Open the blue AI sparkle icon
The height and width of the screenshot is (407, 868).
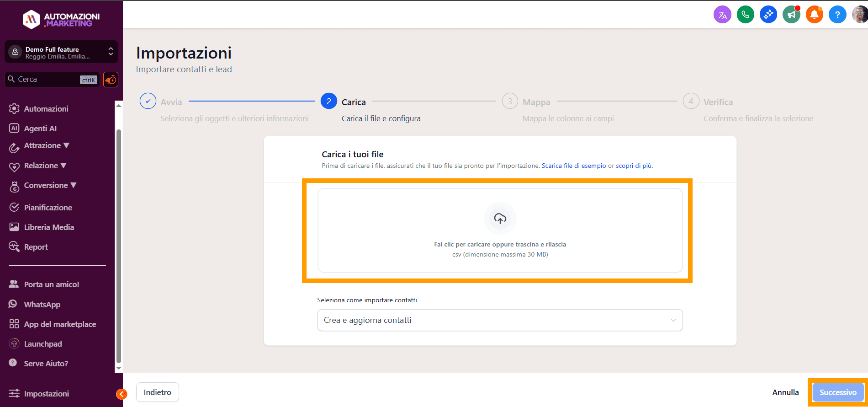click(x=768, y=15)
